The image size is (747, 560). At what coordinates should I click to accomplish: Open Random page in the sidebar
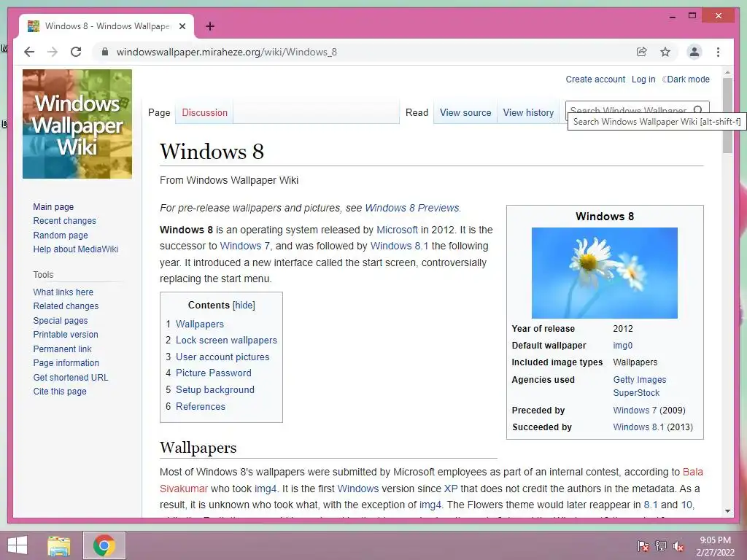coord(61,236)
